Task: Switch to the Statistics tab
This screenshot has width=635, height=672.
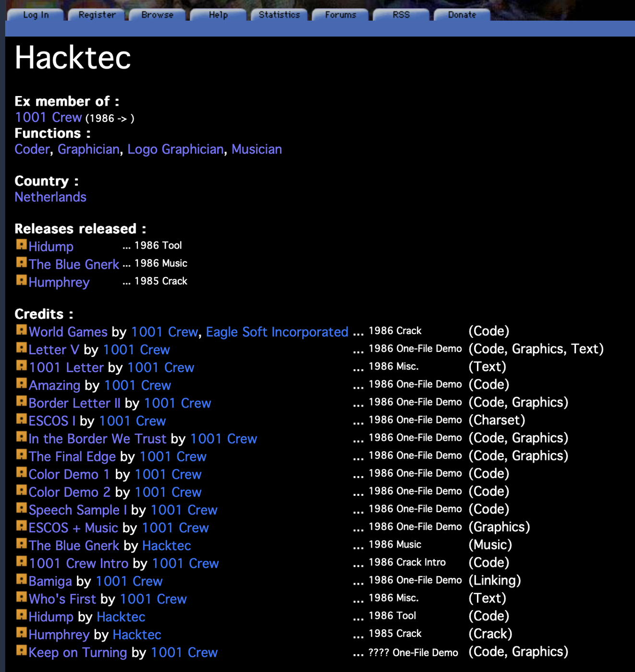Action: [x=279, y=15]
